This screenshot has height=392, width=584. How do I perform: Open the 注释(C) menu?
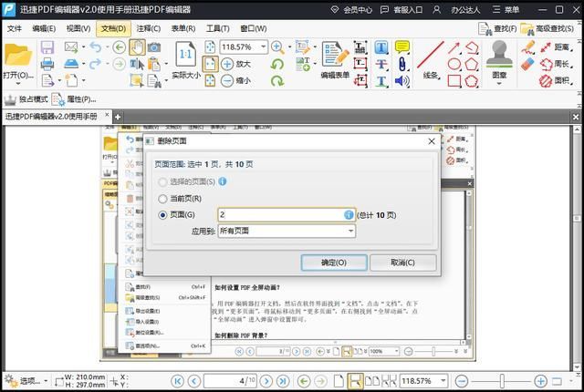coord(148,28)
